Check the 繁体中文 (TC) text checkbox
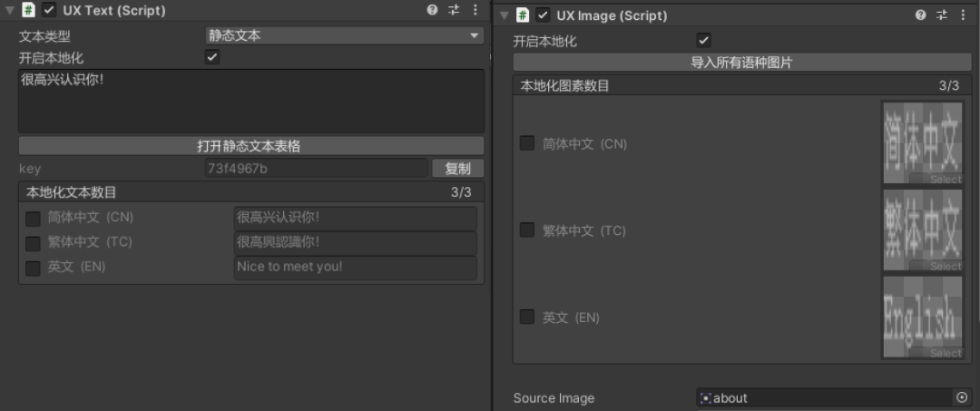The width and height of the screenshot is (980, 411). (x=33, y=243)
